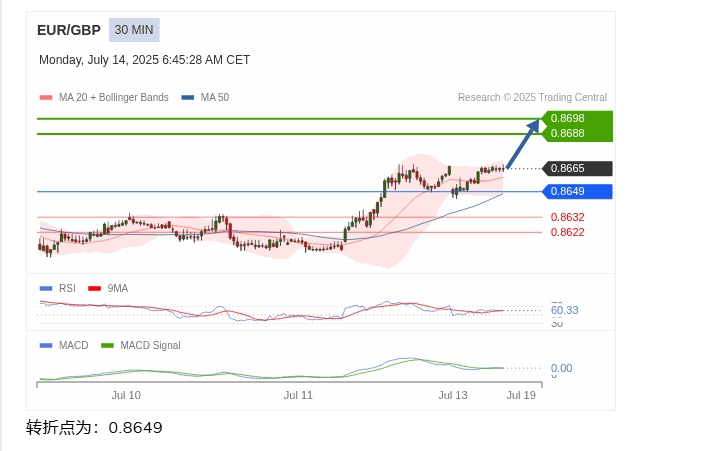
Task: Click the MA 50 legend label
Action: tap(215, 98)
